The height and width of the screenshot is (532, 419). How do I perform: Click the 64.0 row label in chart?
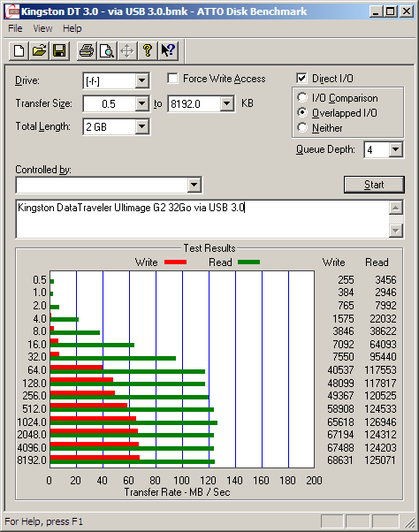pyautogui.click(x=37, y=369)
